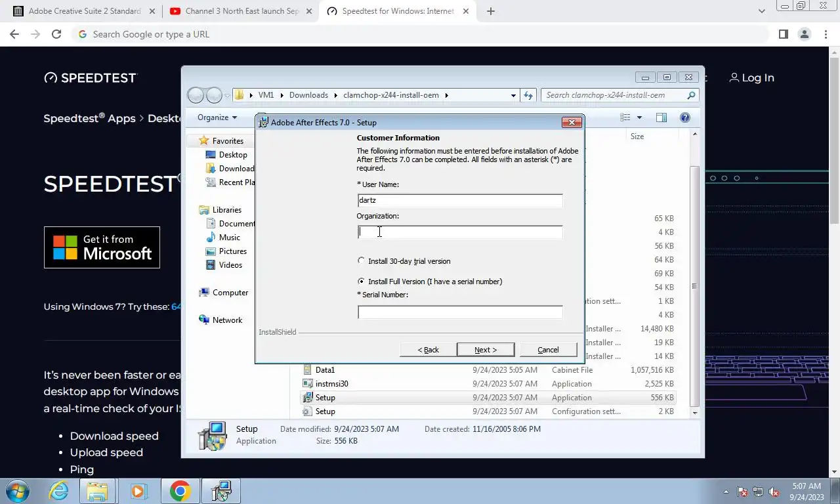This screenshot has width=840, height=504.
Task: Open the taskbar clock and date
Action: [x=807, y=492]
